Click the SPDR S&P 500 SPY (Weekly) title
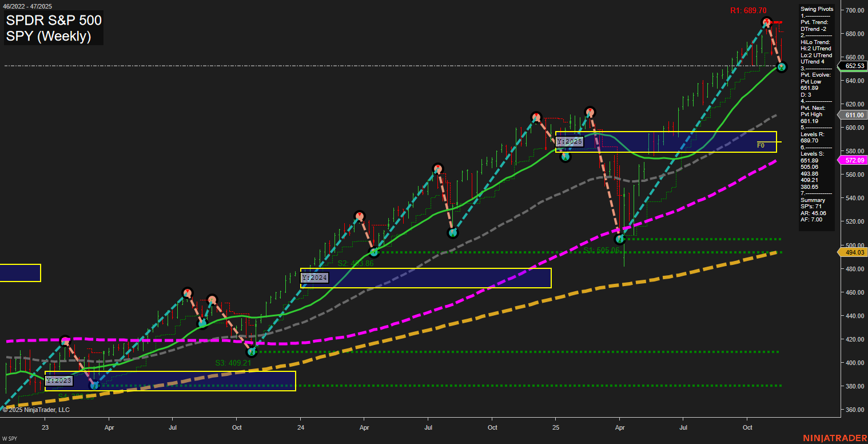 [x=54, y=28]
